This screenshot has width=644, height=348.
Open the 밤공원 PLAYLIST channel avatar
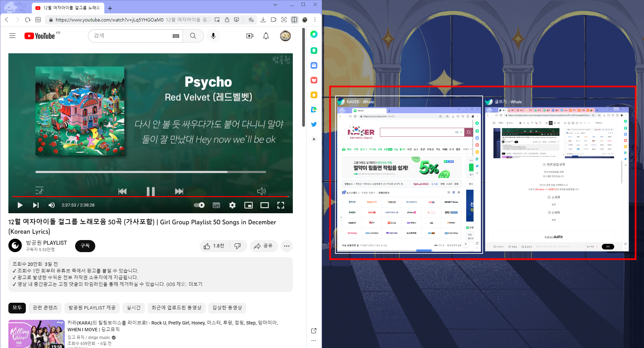(x=15, y=246)
